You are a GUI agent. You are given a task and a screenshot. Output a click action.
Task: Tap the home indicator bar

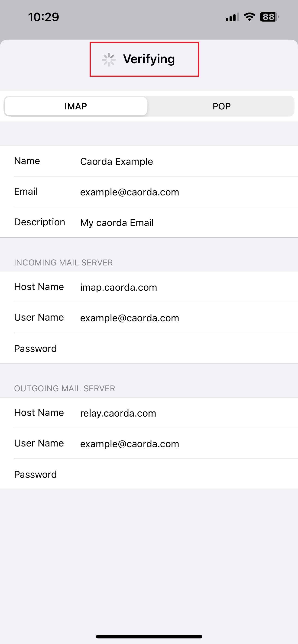149,637
